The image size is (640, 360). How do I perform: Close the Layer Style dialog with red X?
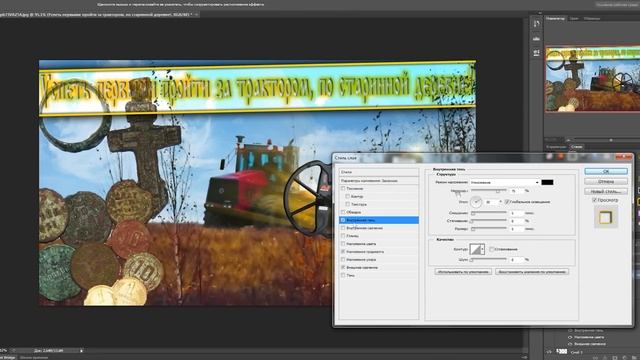click(624, 157)
